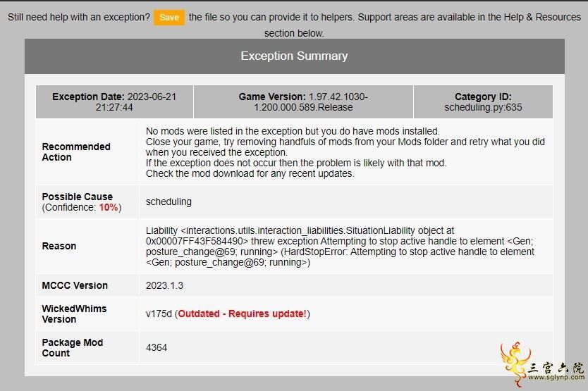Select the Game Version cell
Screen dimensions: 588x391
pos(303,102)
